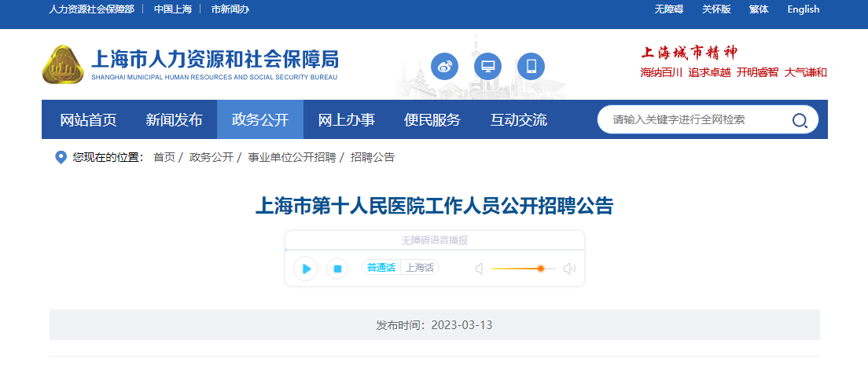Go to 首页 in breadcrumb

coord(164,158)
